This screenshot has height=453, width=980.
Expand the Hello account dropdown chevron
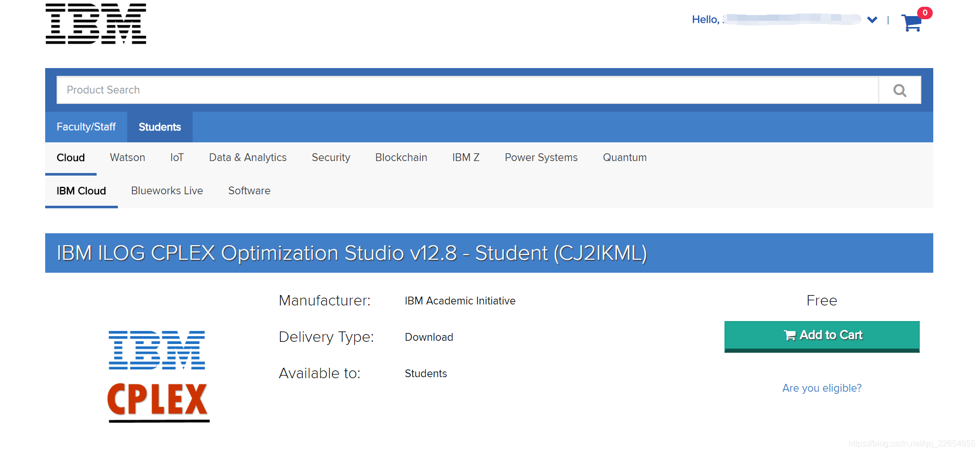click(x=872, y=20)
